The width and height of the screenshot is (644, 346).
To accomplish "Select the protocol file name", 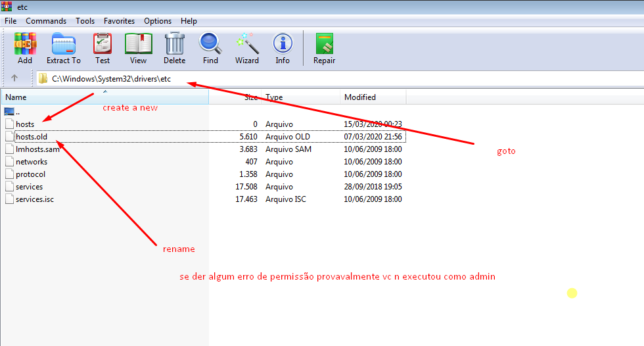I will click(31, 174).
